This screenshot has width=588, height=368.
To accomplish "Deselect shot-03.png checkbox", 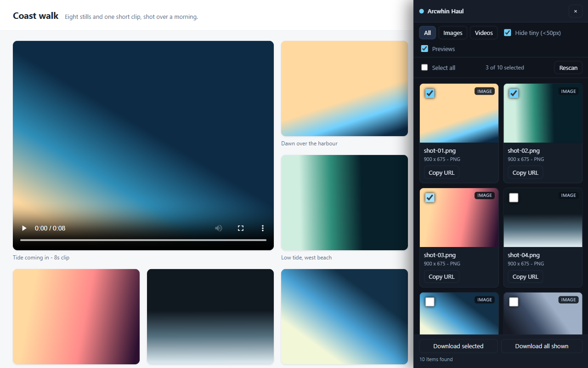I will tap(430, 197).
